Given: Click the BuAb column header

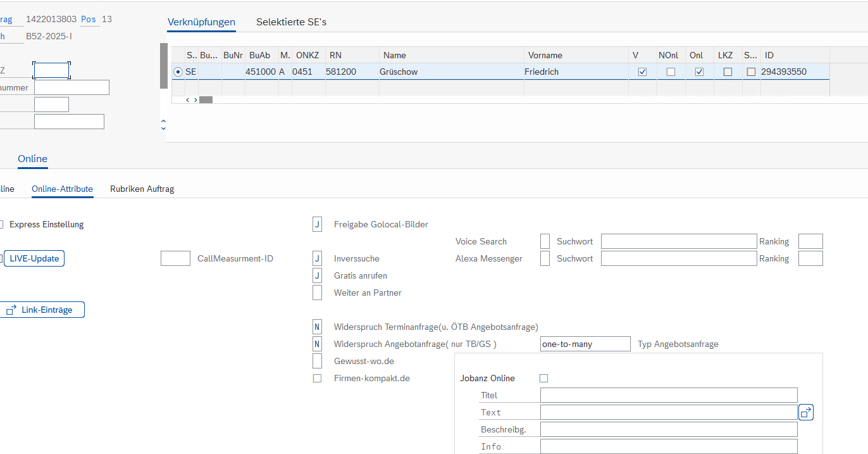Looking at the screenshot, I should tap(261, 55).
